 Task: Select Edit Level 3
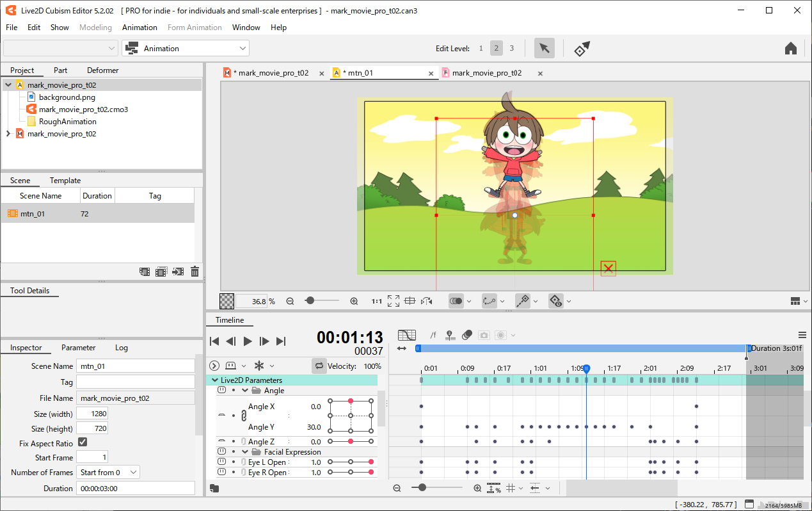(511, 49)
